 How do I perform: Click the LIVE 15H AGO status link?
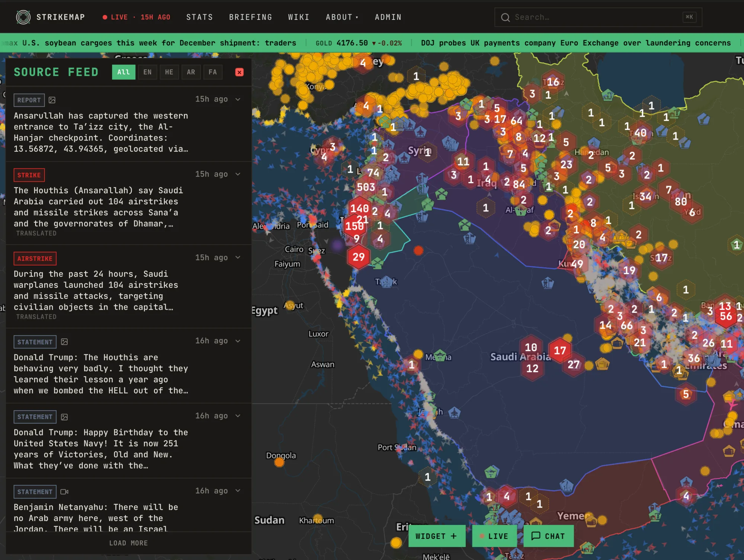pyautogui.click(x=137, y=17)
